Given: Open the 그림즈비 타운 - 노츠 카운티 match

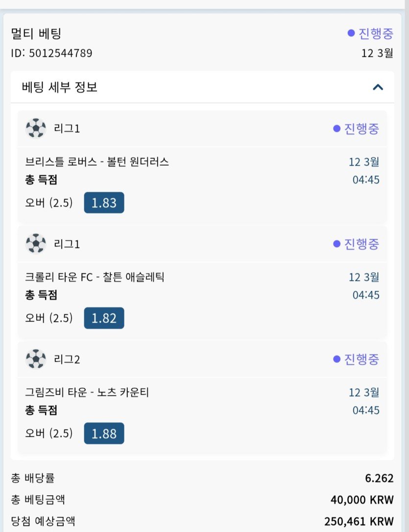Looking at the screenshot, I should [87, 392].
